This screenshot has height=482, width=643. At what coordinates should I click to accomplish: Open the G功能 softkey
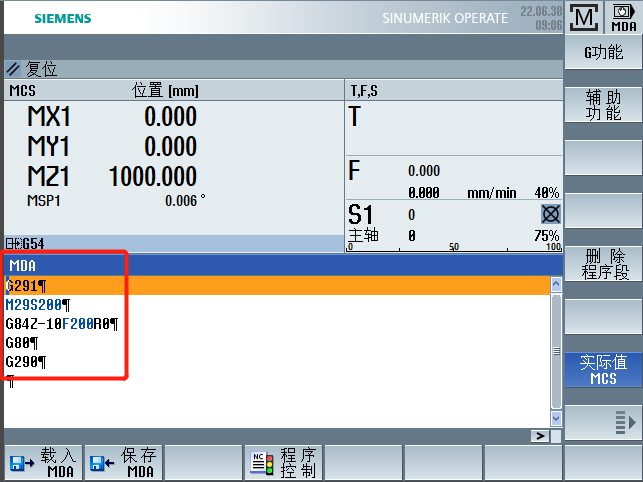coord(603,53)
